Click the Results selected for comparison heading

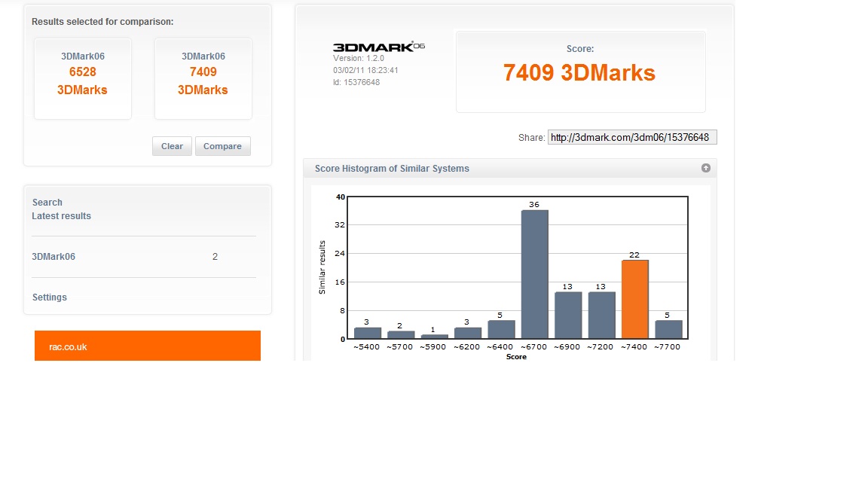click(102, 22)
